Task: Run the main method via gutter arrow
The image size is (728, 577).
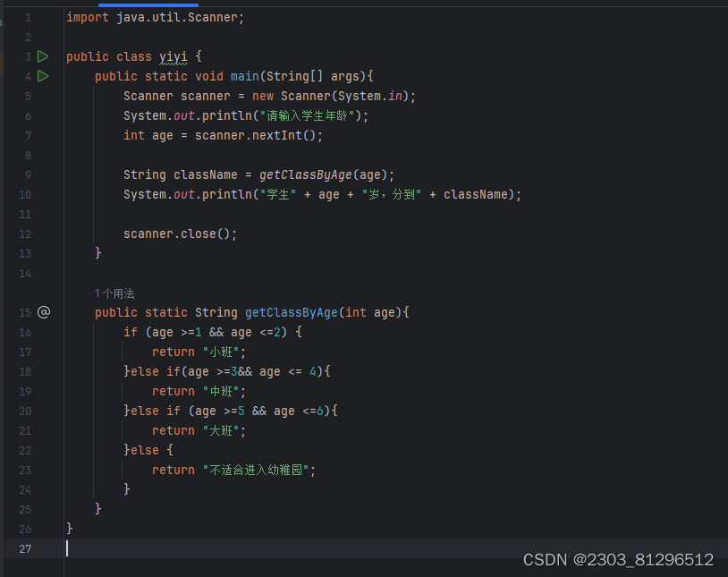Action: 43,76
